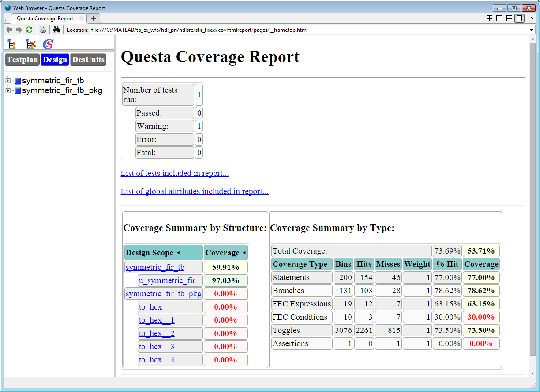Open the u_symmetric_fir design scope link
This screenshot has width=540, height=392.
tap(167, 280)
